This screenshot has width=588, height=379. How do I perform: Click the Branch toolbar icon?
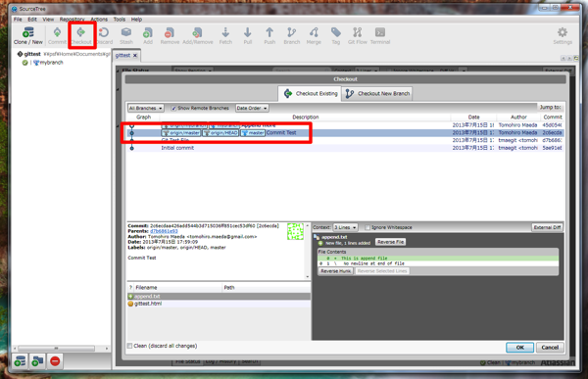tap(292, 35)
